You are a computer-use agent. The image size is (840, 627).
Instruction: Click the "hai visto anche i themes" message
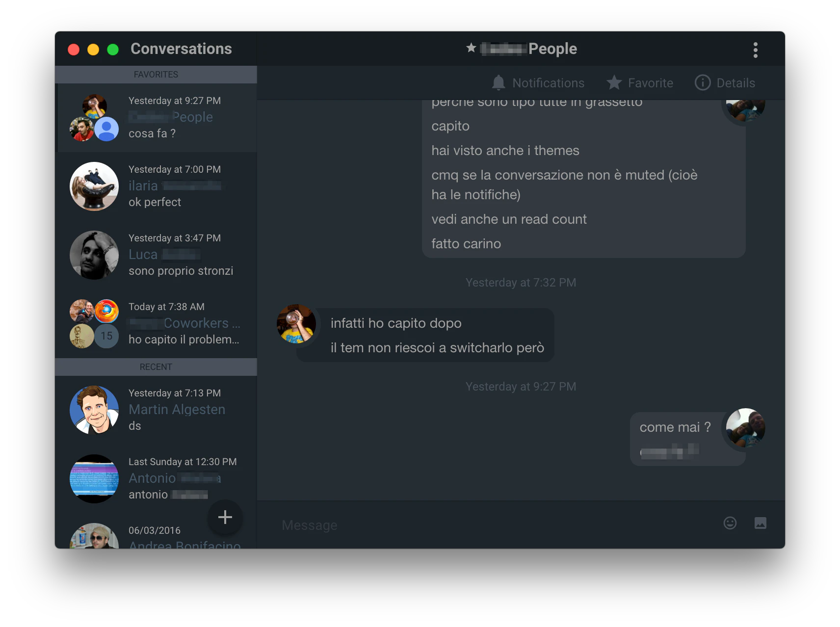click(505, 151)
